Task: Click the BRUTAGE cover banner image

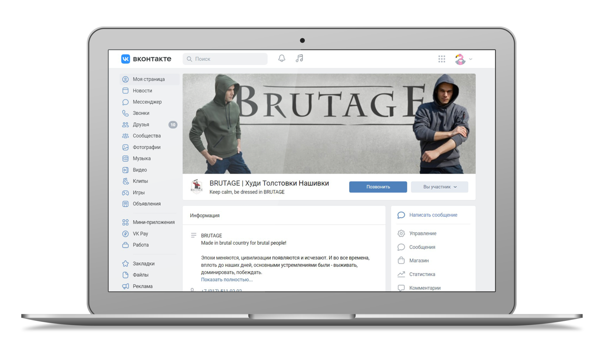Action: [329, 124]
